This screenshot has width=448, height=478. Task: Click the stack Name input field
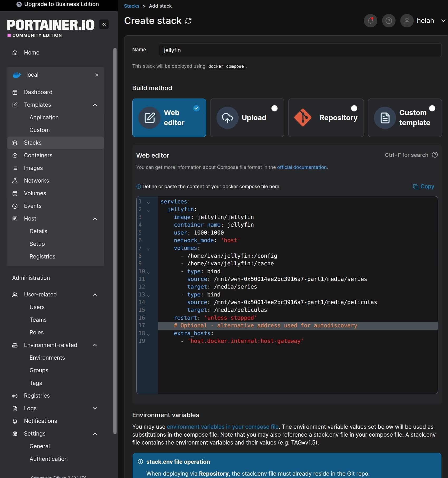point(300,50)
